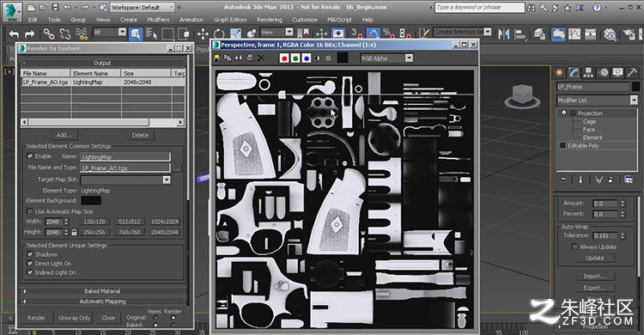Copy image icon in render frame window
The height and width of the screenshot is (335, 644).
pyautogui.click(x=228, y=58)
